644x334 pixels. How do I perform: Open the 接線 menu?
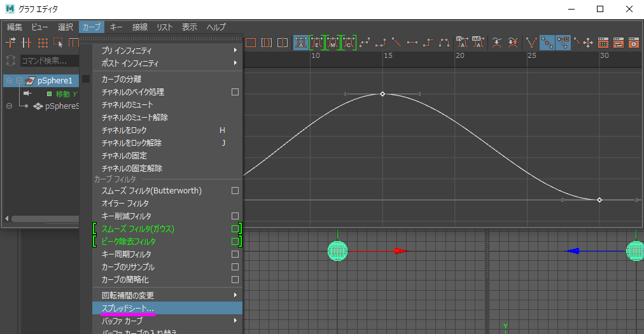pyautogui.click(x=140, y=27)
